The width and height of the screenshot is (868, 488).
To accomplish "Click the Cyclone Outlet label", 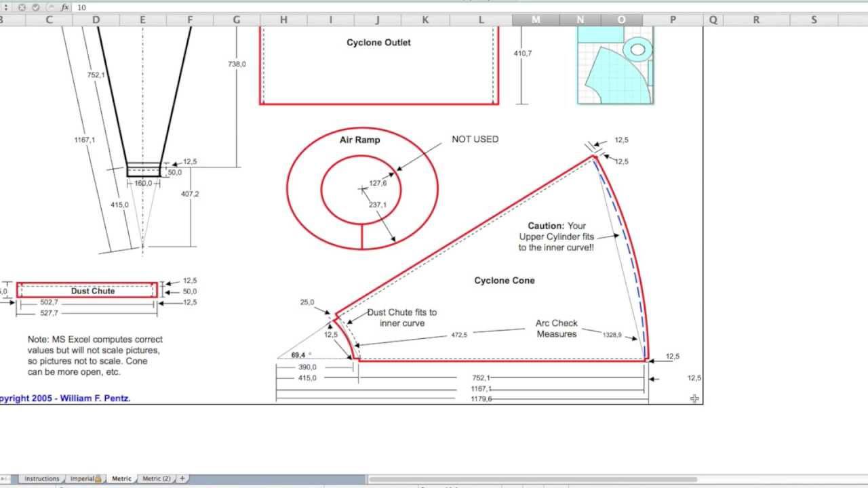I will (x=378, y=43).
